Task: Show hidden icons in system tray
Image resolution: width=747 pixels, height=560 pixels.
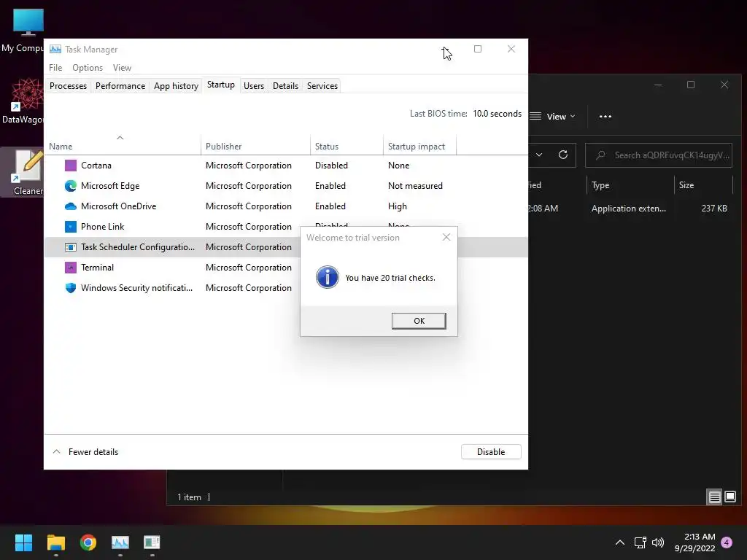Action: 620,542
